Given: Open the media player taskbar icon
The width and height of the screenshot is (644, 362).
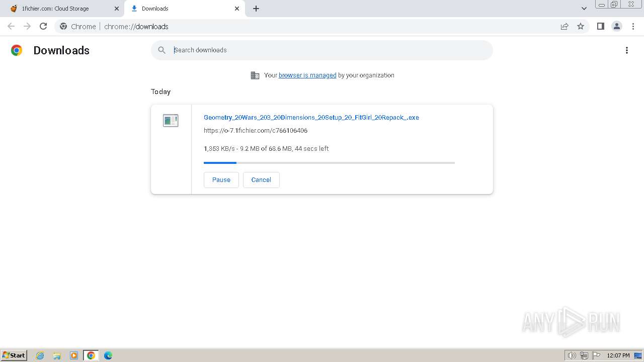Looking at the screenshot, I should 74,355.
